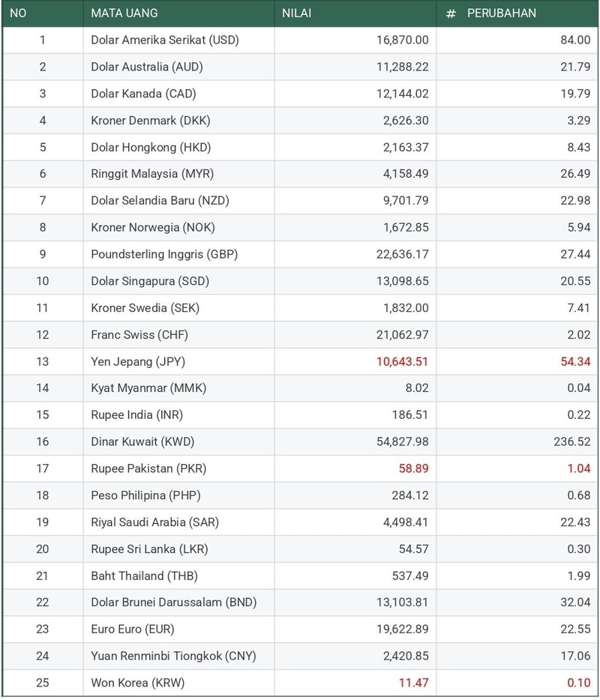Select Yuan Renminbi Tiongkok (CNY) name
600x700 pixels.
173,656
